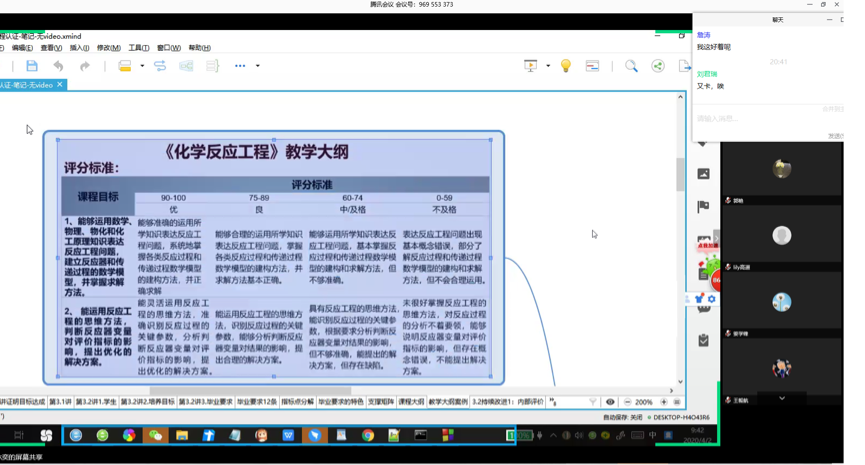Click the magnifier search icon
Screen dimensions: 865x465
(631, 66)
